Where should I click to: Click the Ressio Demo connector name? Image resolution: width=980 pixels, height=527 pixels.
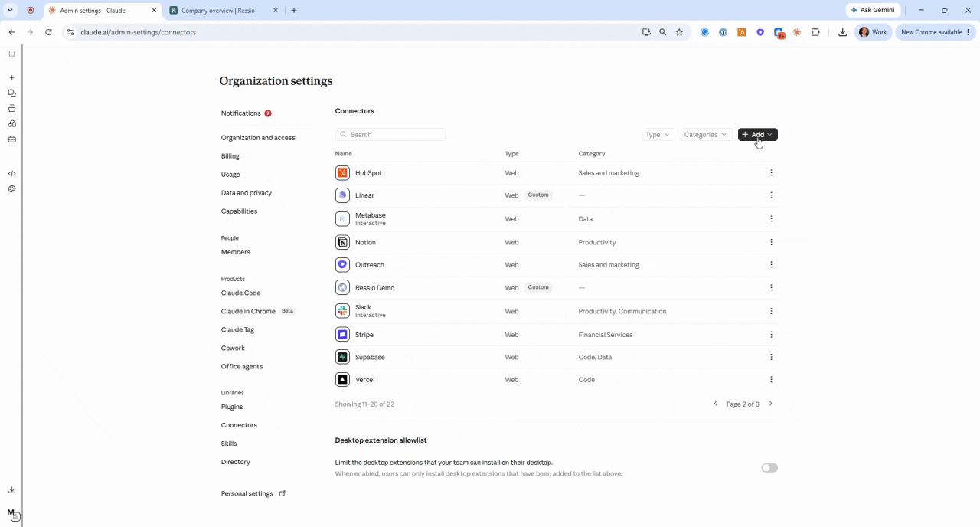pyautogui.click(x=375, y=288)
